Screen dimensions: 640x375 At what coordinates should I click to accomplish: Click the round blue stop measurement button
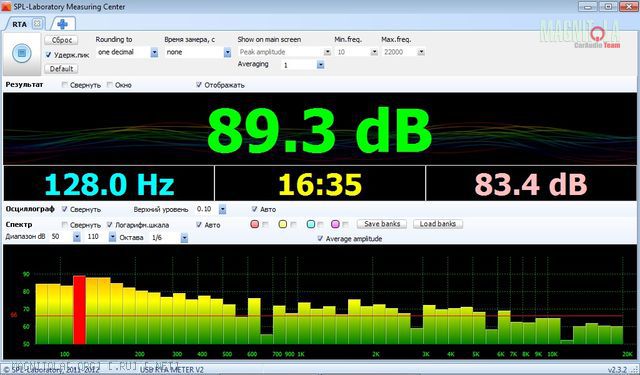pos(22,53)
